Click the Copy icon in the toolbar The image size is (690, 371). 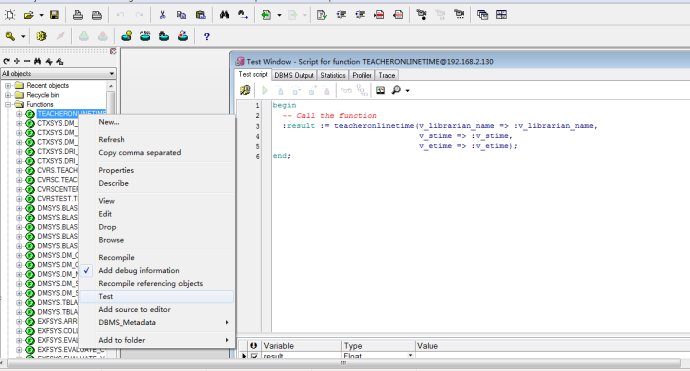[x=181, y=15]
